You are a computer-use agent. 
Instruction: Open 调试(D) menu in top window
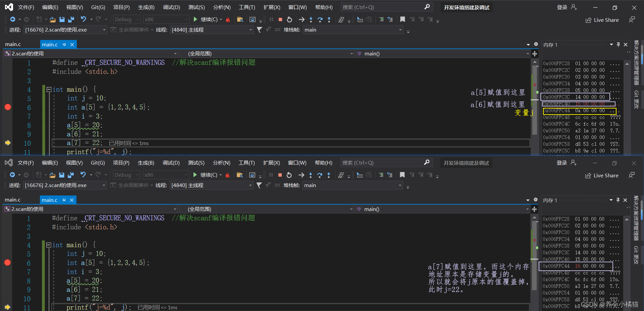(x=171, y=7)
